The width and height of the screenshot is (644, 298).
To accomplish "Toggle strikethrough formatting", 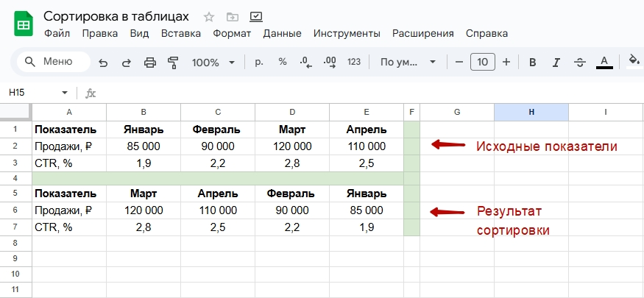I will pyautogui.click(x=580, y=63).
